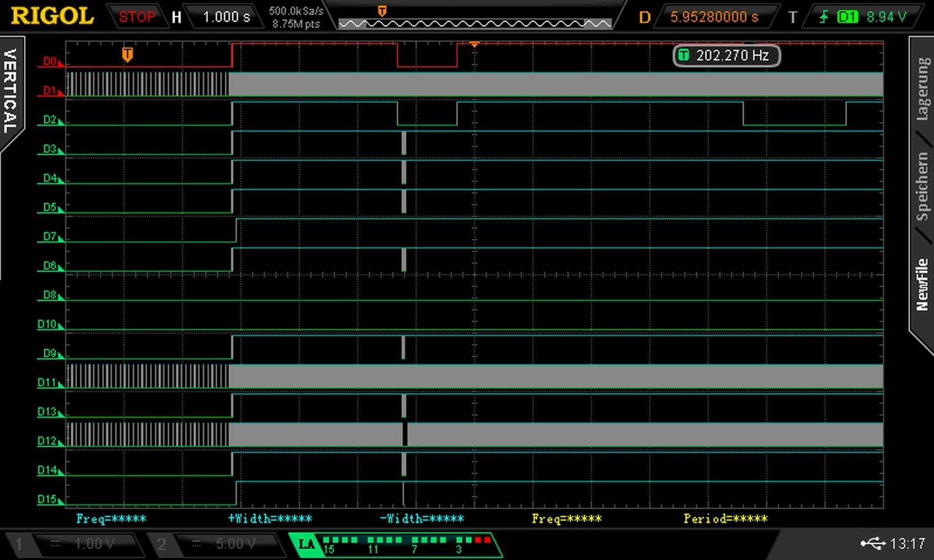
Task: Click the waveform memory overview bar
Action: pos(475,23)
